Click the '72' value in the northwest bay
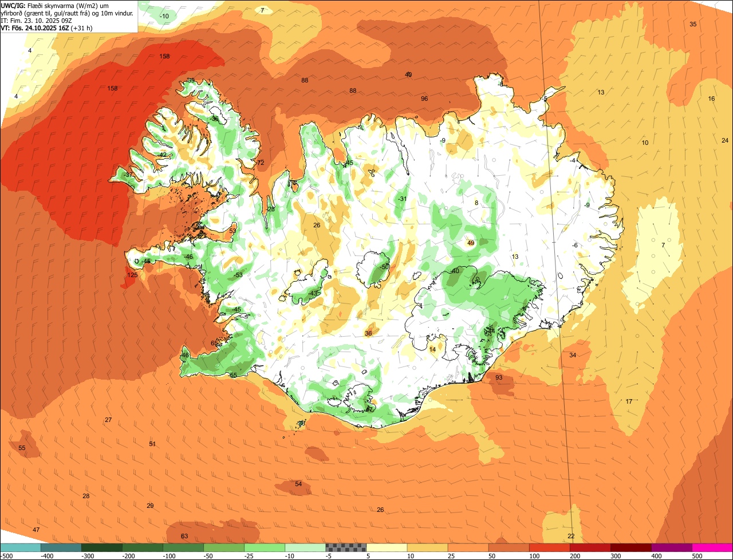This screenshot has height=560, width=733. (261, 163)
